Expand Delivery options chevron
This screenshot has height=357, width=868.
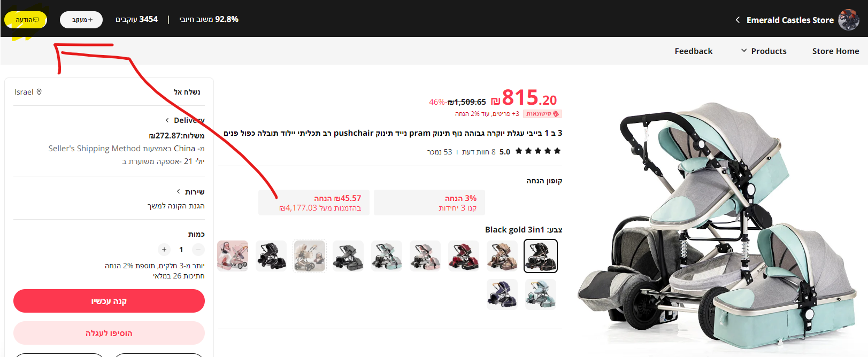point(167,120)
